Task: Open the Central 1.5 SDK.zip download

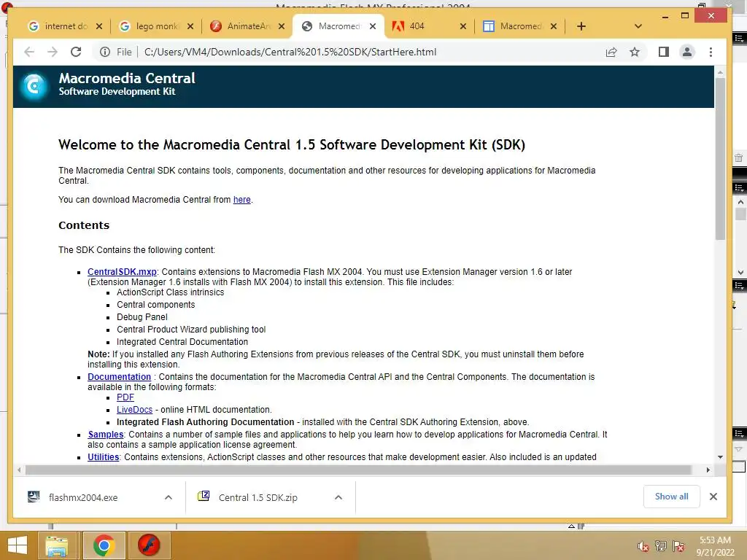Action: 258,497
